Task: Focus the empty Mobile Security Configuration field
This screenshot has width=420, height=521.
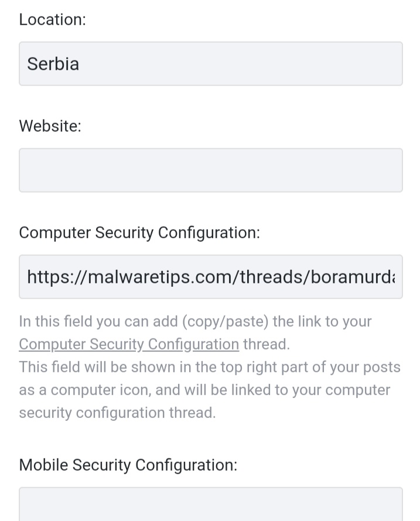Action: tap(210, 505)
